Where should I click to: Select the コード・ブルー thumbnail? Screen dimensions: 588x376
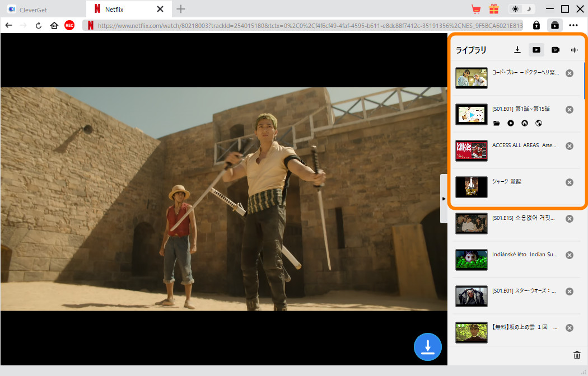(472, 78)
